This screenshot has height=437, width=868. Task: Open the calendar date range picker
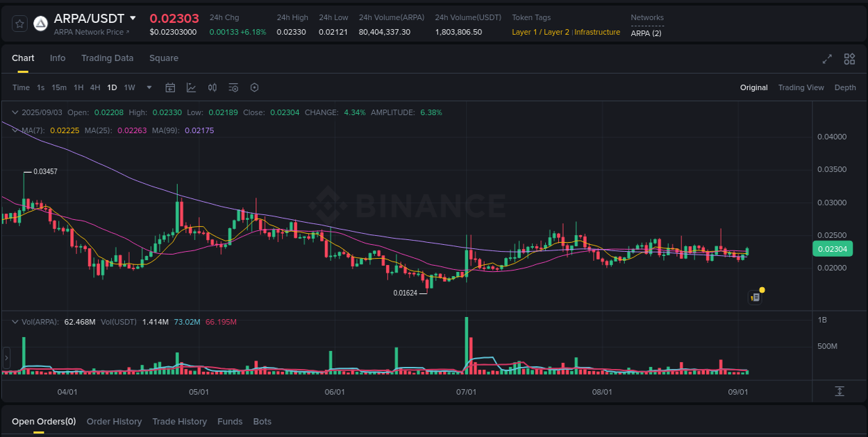[x=170, y=87]
